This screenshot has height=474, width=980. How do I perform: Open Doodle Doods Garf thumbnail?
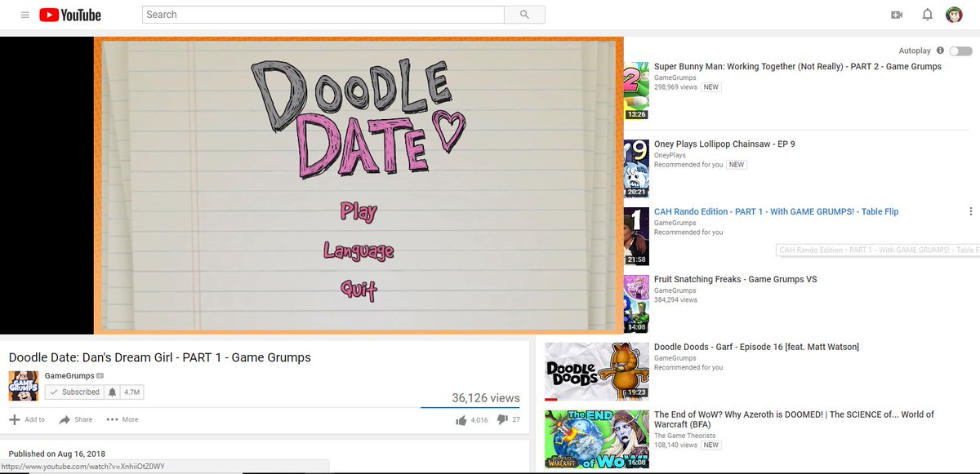[597, 371]
